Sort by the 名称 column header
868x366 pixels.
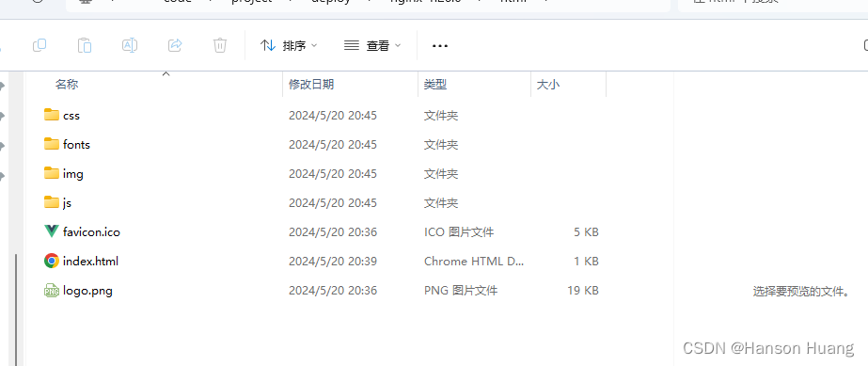pyautogui.click(x=67, y=84)
